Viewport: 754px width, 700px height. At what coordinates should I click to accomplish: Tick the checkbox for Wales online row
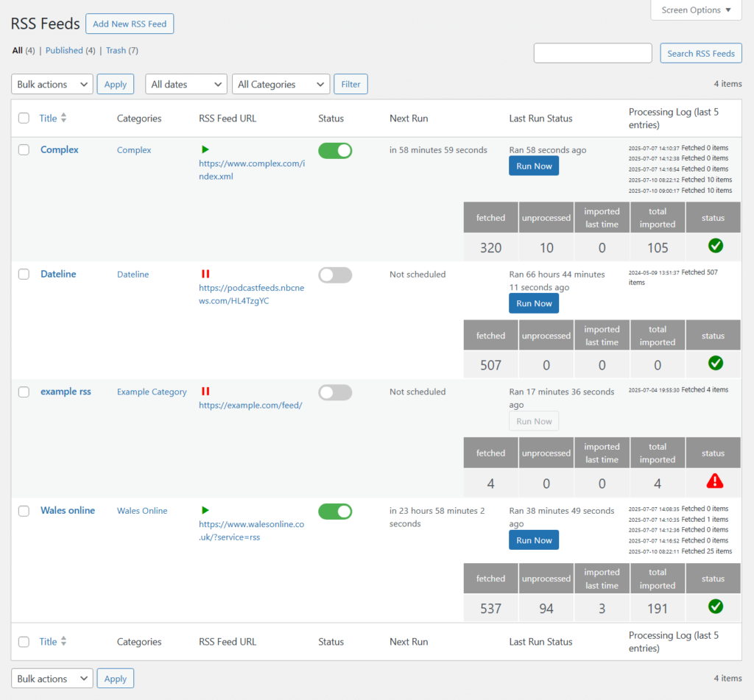tap(24, 511)
